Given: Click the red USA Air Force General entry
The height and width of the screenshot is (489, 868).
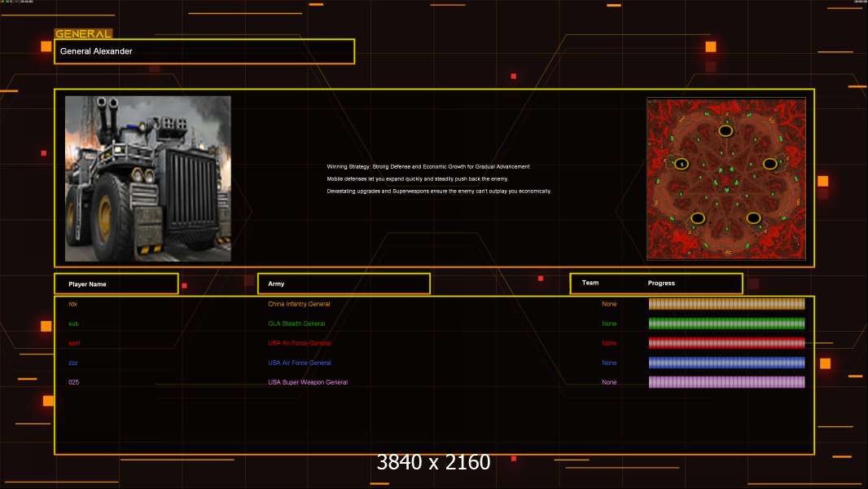Looking at the screenshot, I should tap(300, 343).
